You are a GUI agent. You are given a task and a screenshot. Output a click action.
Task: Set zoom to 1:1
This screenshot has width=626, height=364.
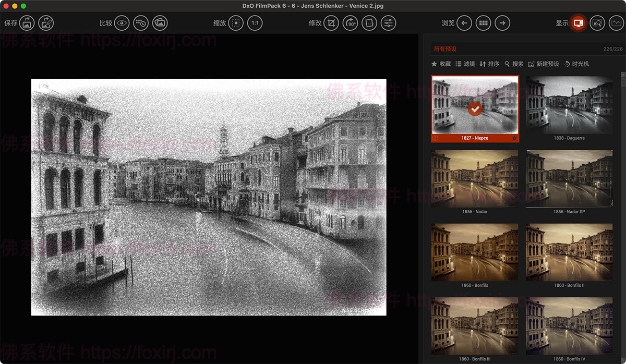pyautogui.click(x=255, y=23)
